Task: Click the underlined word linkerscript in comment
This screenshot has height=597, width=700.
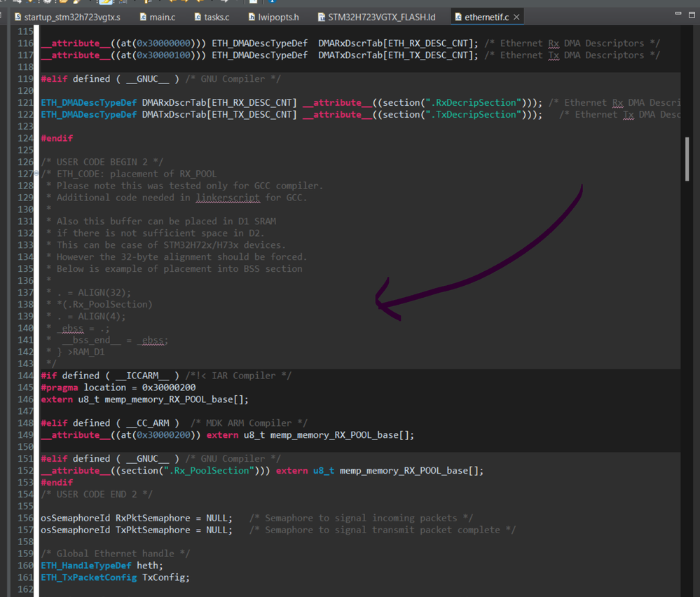Action: click(228, 198)
